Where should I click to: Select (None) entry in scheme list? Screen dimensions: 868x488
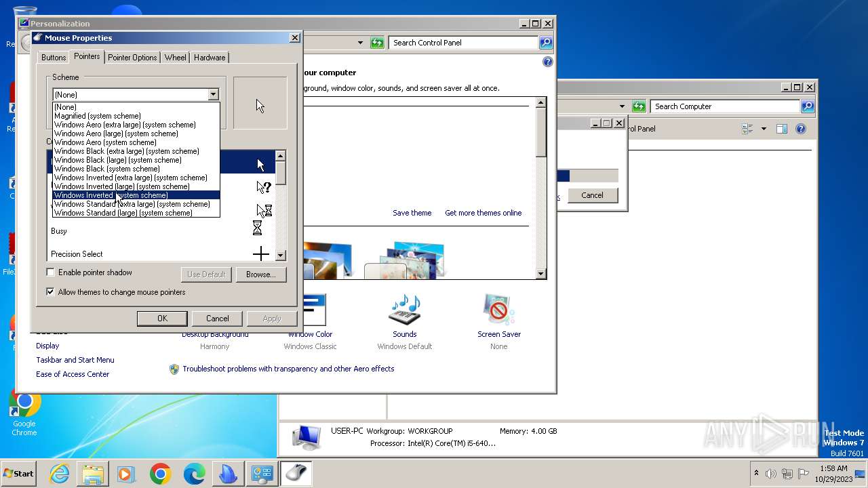pos(136,107)
